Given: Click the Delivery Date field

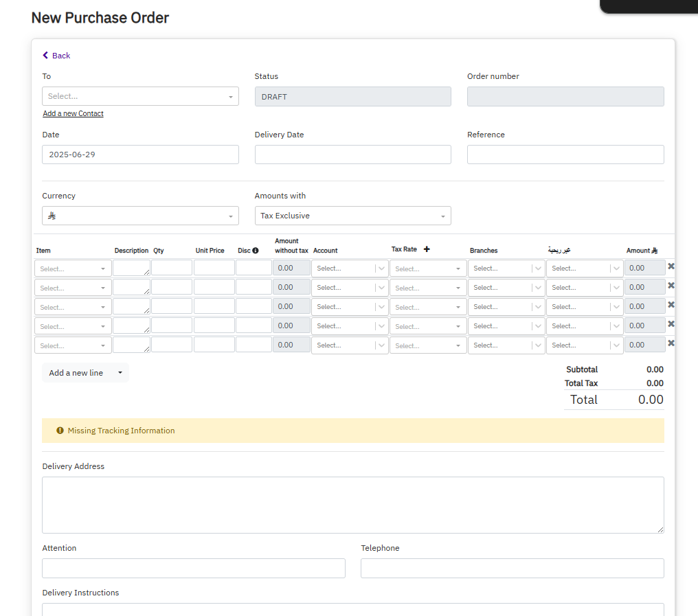Looking at the screenshot, I should click(x=352, y=154).
